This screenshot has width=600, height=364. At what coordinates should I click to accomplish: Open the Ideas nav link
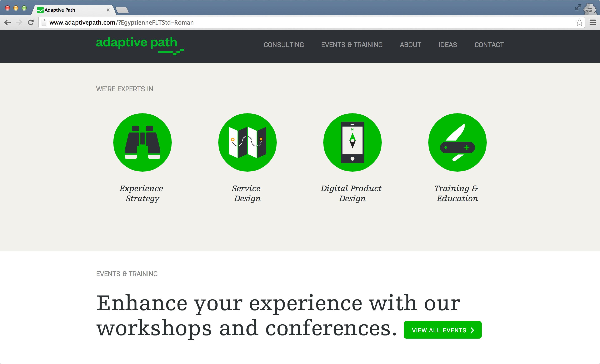click(x=447, y=45)
